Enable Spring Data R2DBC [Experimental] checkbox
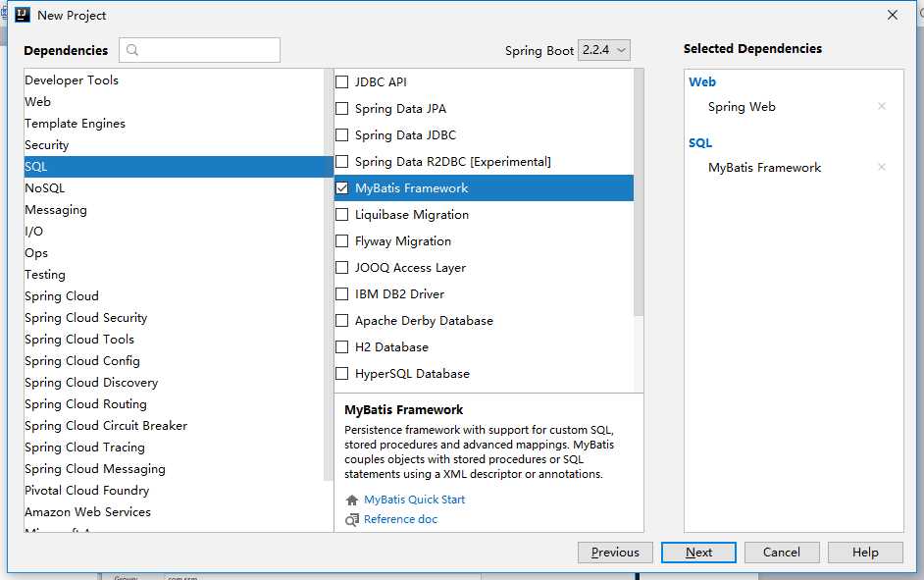 (x=341, y=162)
